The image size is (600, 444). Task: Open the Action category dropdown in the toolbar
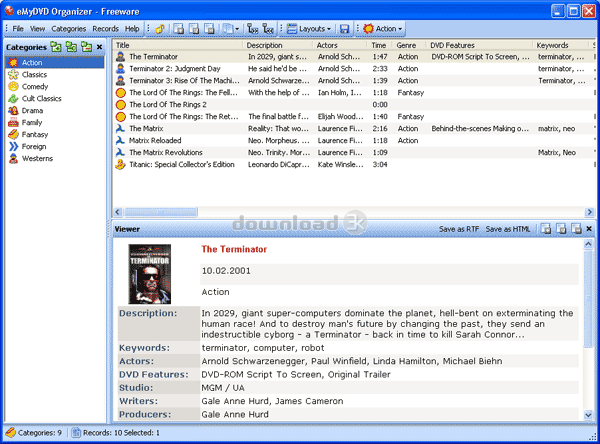pyautogui.click(x=383, y=29)
